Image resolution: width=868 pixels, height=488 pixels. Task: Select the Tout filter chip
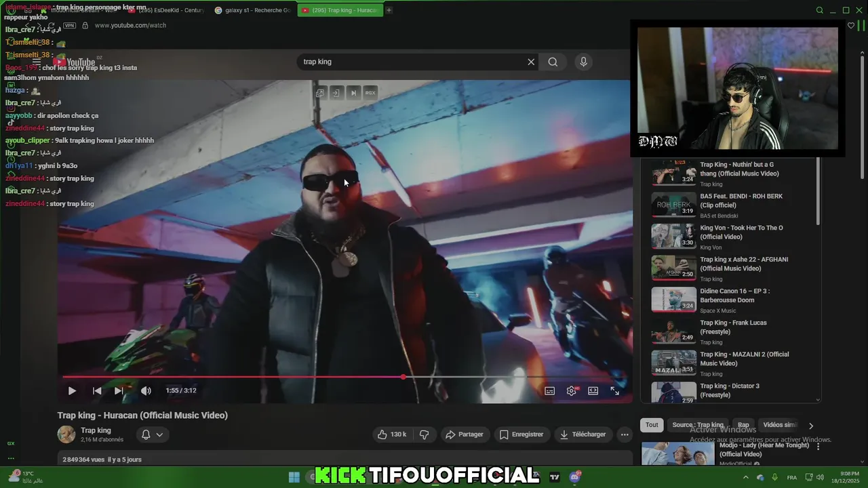[x=652, y=425]
